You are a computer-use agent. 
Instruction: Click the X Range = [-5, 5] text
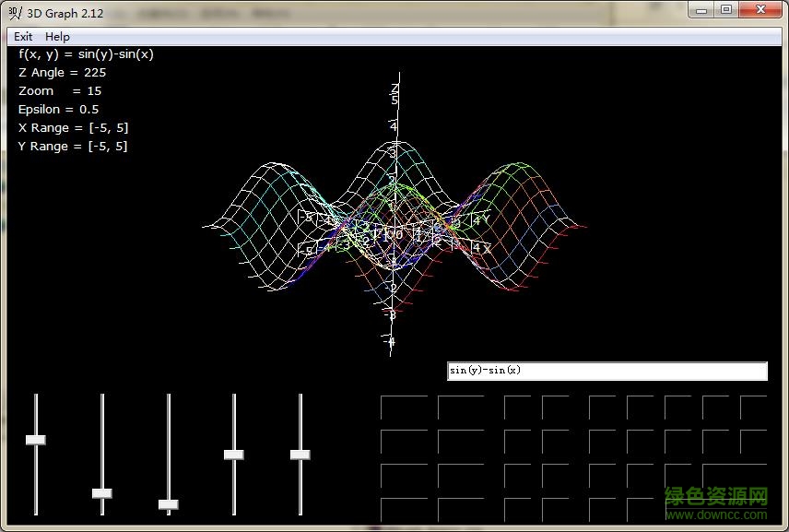tap(74, 127)
